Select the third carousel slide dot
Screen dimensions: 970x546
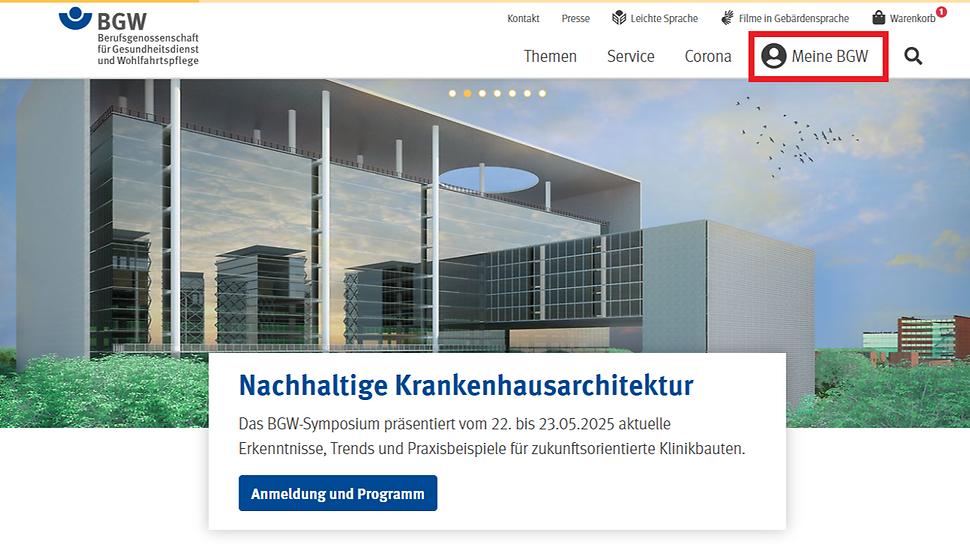point(482,93)
